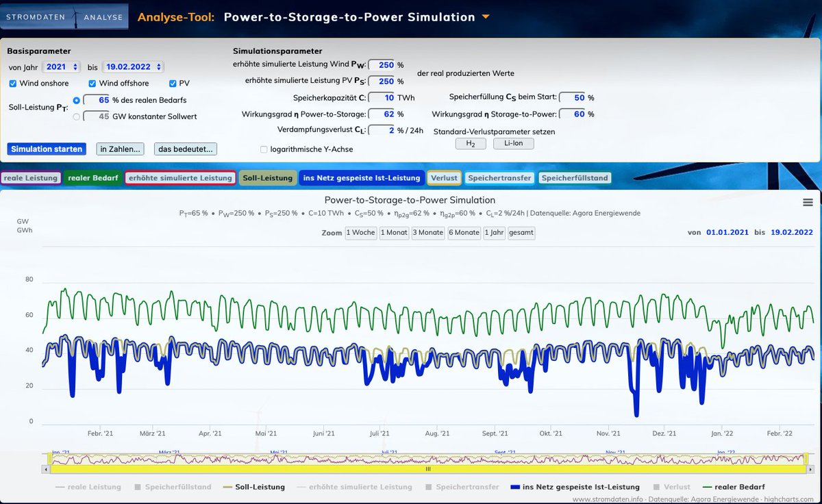Toggle the PV checkbox
Image resolution: width=822 pixels, height=504 pixels.
tap(173, 84)
